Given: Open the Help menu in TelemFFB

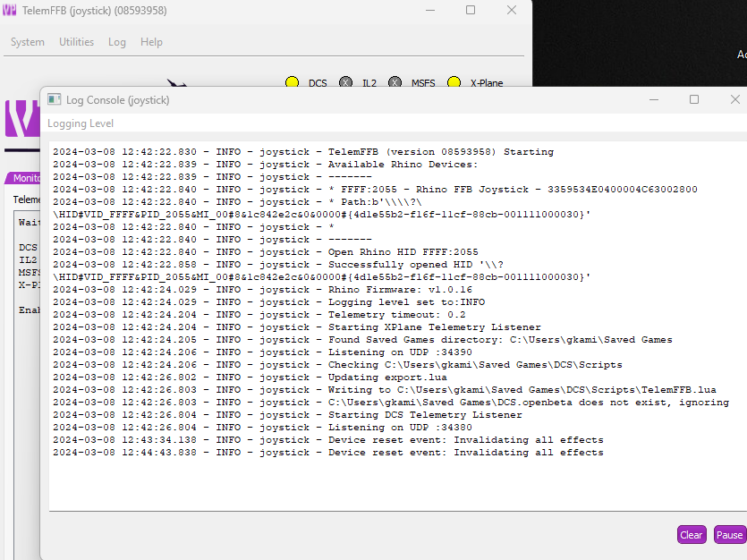Looking at the screenshot, I should pyautogui.click(x=151, y=42).
